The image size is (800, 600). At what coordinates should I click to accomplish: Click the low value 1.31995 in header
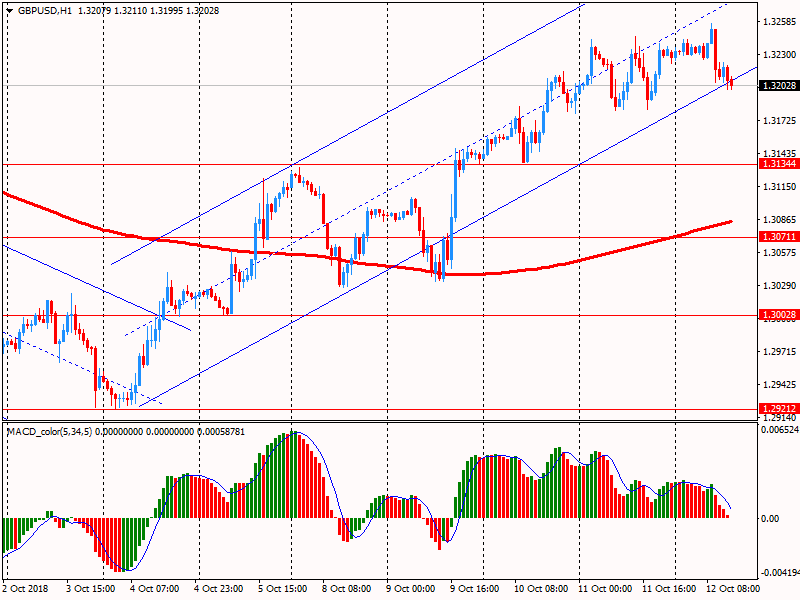[x=166, y=10]
